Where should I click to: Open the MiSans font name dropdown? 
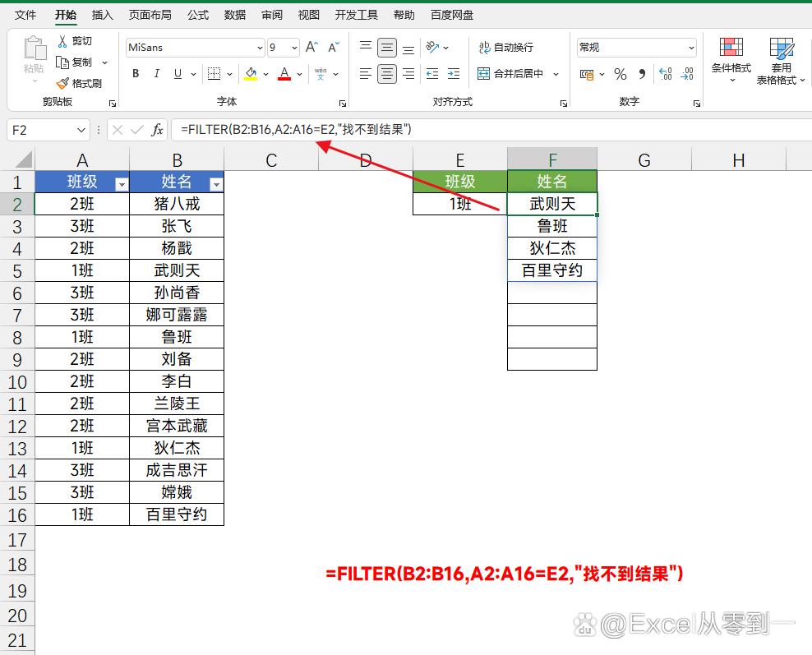(x=260, y=48)
